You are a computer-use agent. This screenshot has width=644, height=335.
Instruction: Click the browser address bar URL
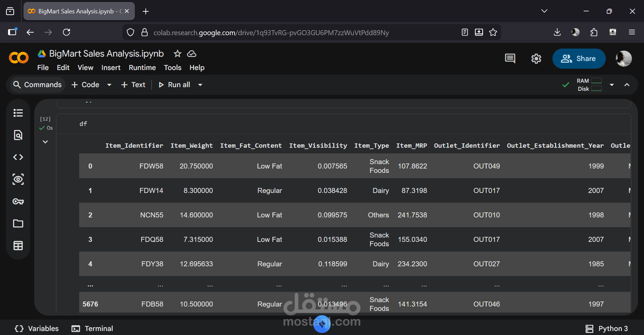tap(271, 32)
